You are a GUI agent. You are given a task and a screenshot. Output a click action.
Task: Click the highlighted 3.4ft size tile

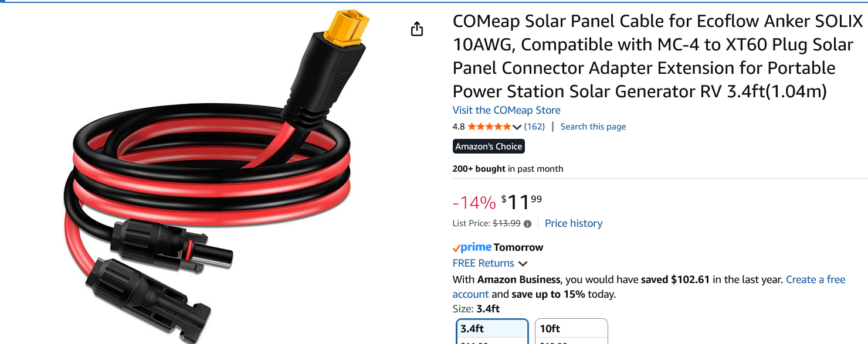point(491,330)
